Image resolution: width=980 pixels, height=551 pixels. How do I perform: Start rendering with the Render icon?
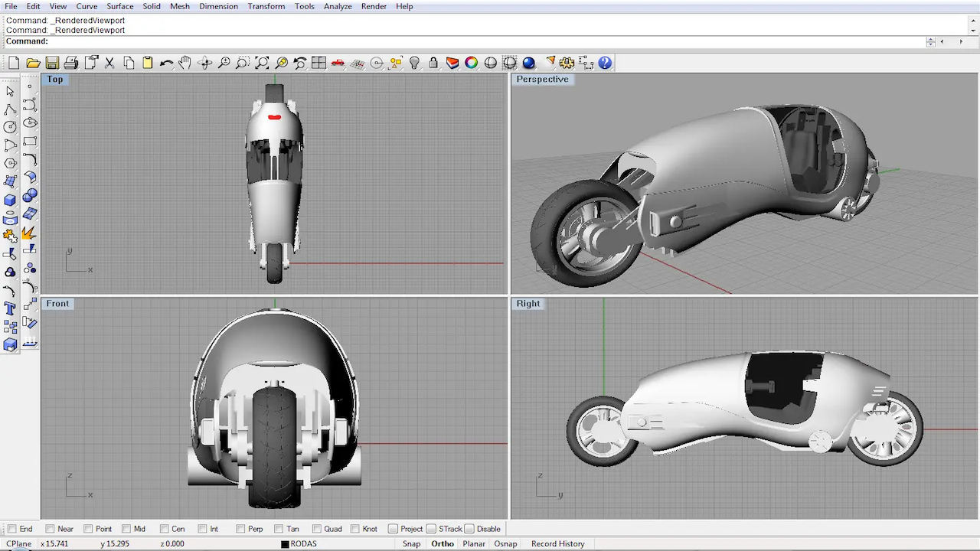click(528, 63)
